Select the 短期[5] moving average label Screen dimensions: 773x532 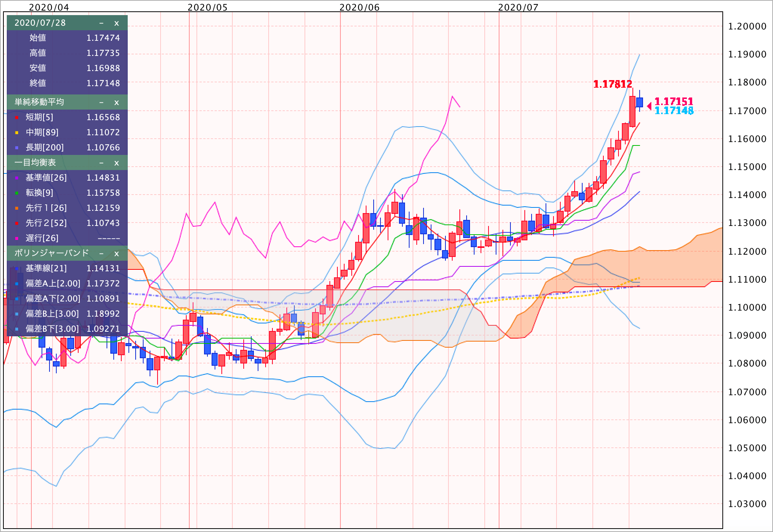pyautogui.click(x=39, y=117)
